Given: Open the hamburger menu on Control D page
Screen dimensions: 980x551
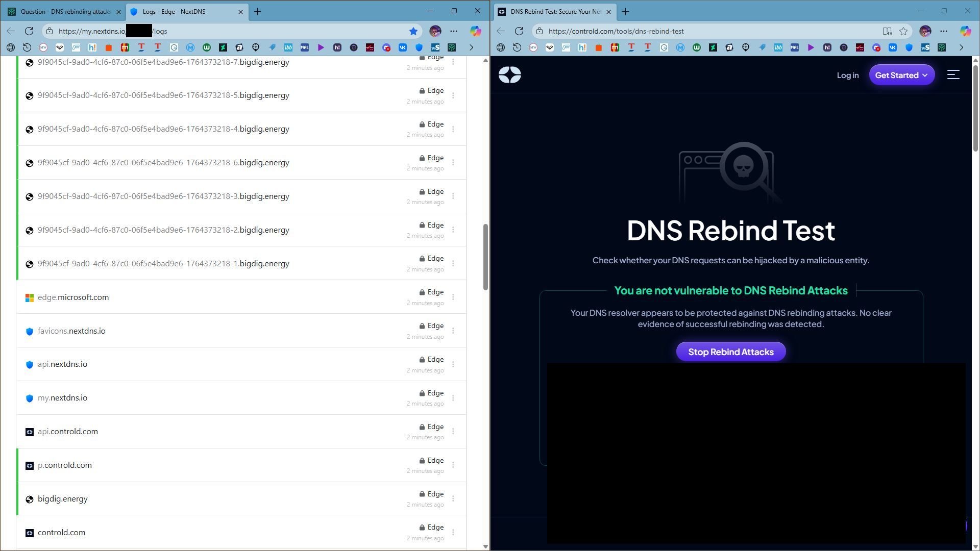Looking at the screenshot, I should click(x=953, y=75).
